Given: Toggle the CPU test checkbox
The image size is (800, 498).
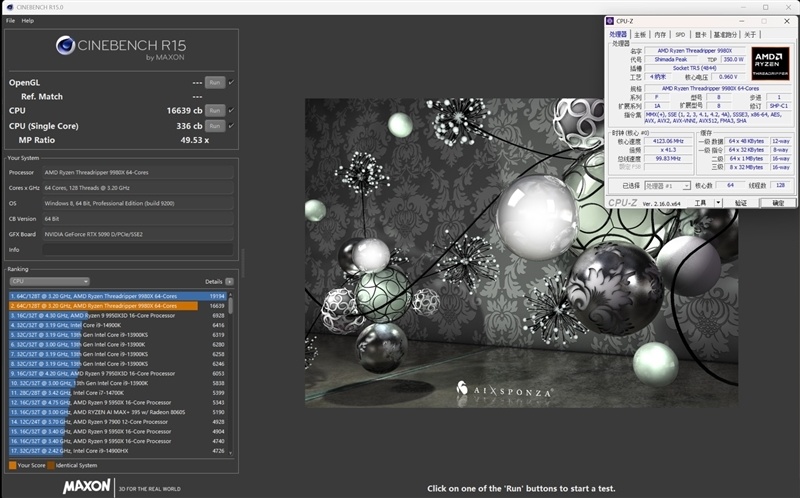Looking at the screenshot, I should pyautogui.click(x=231, y=110).
